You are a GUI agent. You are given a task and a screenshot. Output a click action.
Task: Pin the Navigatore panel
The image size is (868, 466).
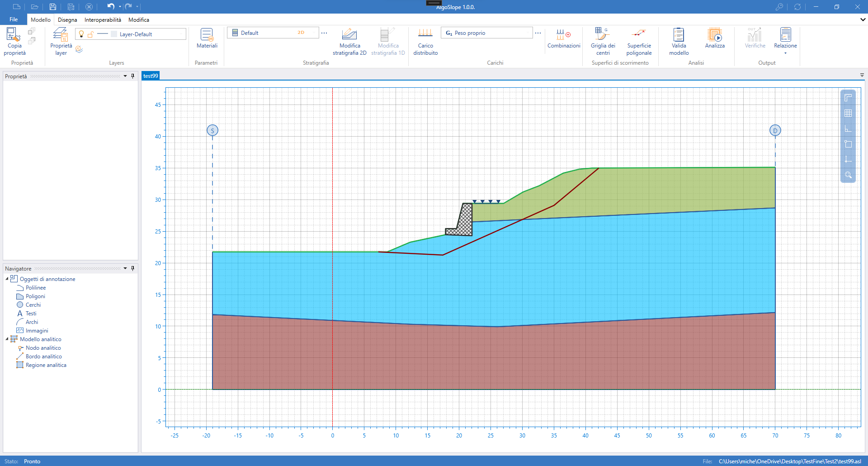pos(132,268)
